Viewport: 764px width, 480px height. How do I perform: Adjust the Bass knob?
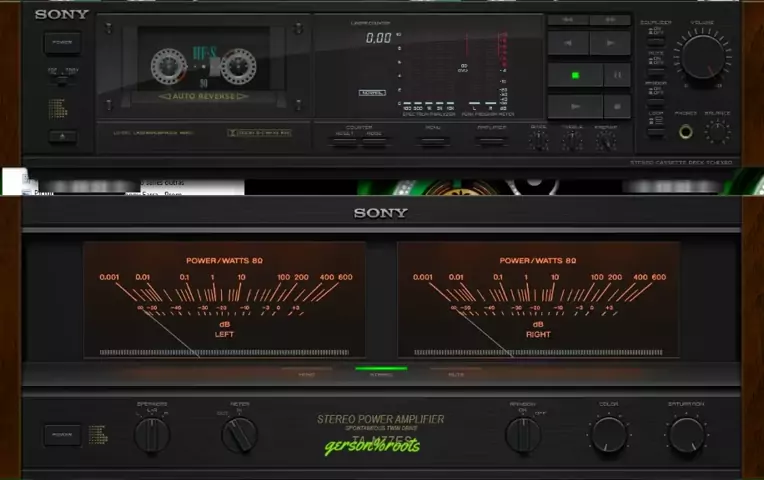pyautogui.click(x=539, y=141)
